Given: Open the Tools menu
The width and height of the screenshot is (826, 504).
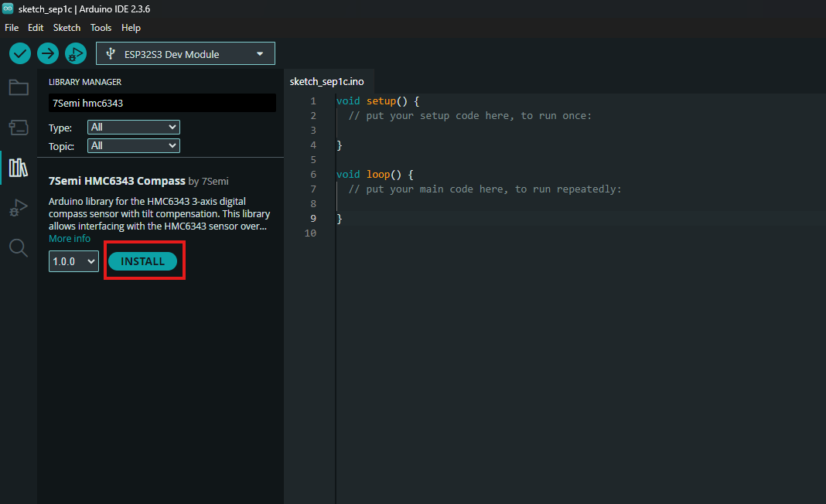Looking at the screenshot, I should click(x=101, y=27).
